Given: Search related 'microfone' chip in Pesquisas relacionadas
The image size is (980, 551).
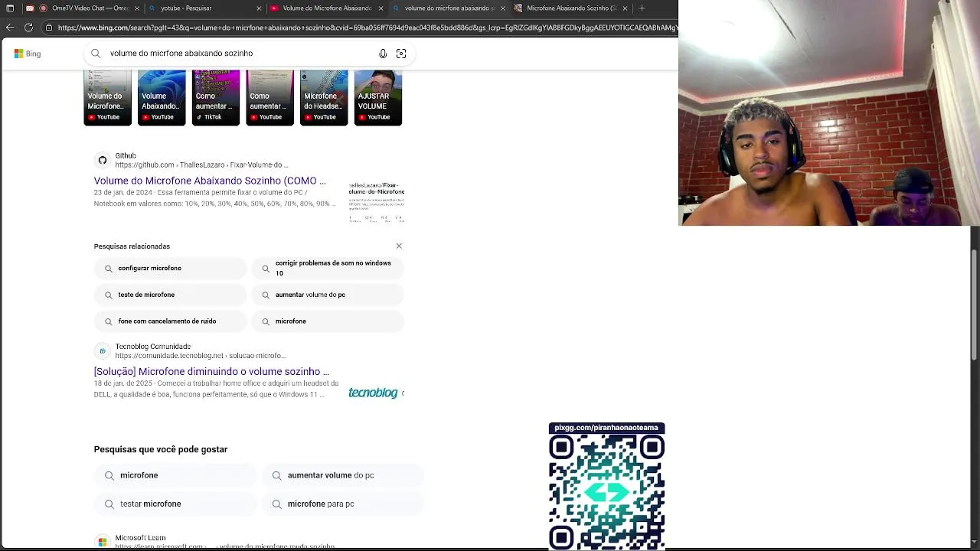Looking at the screenshot, I should click(328, 321).
